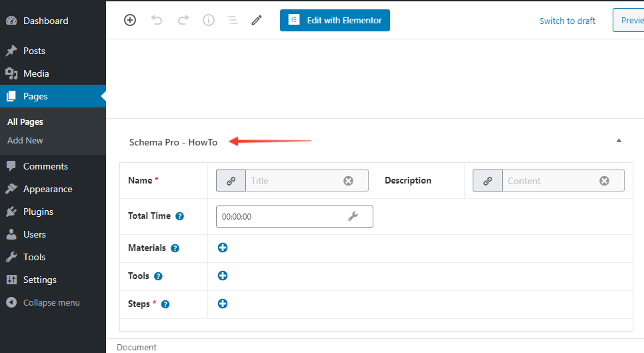Click the pencil tools icon

[257, 20]
